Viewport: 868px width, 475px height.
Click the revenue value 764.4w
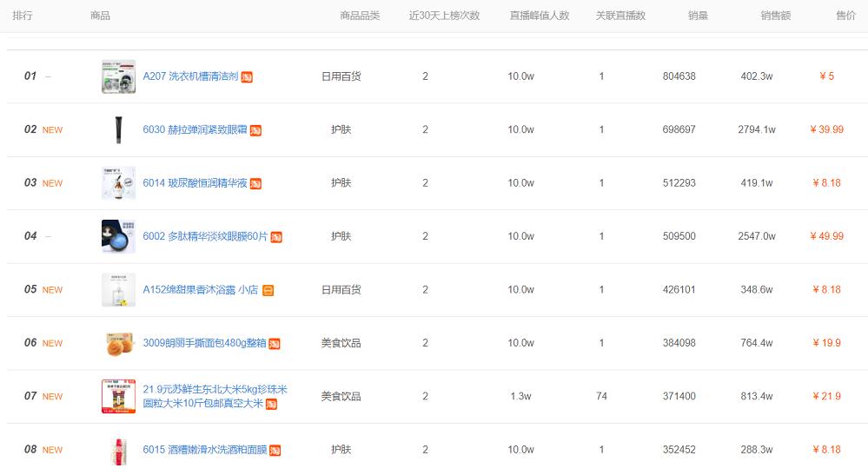(757, 343)
